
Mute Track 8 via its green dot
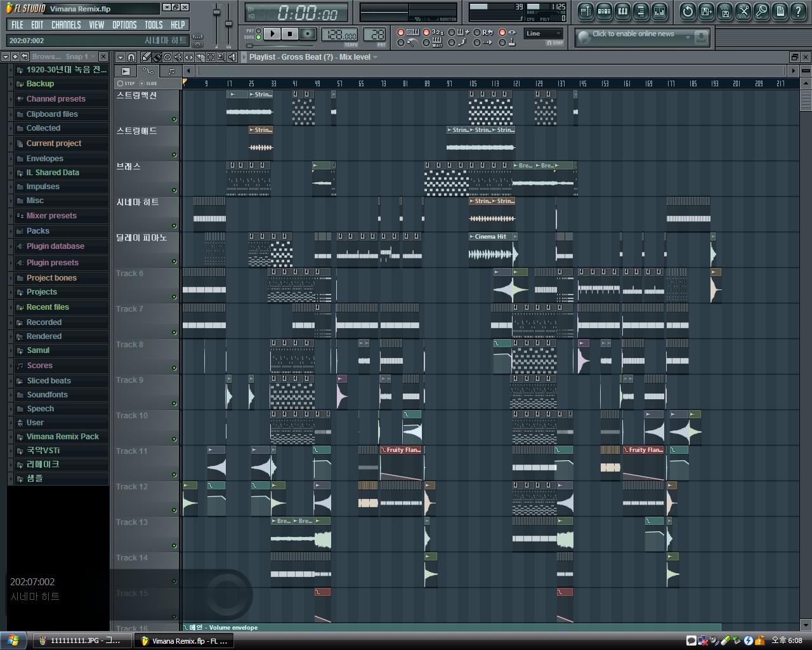[x=174, y=368]
